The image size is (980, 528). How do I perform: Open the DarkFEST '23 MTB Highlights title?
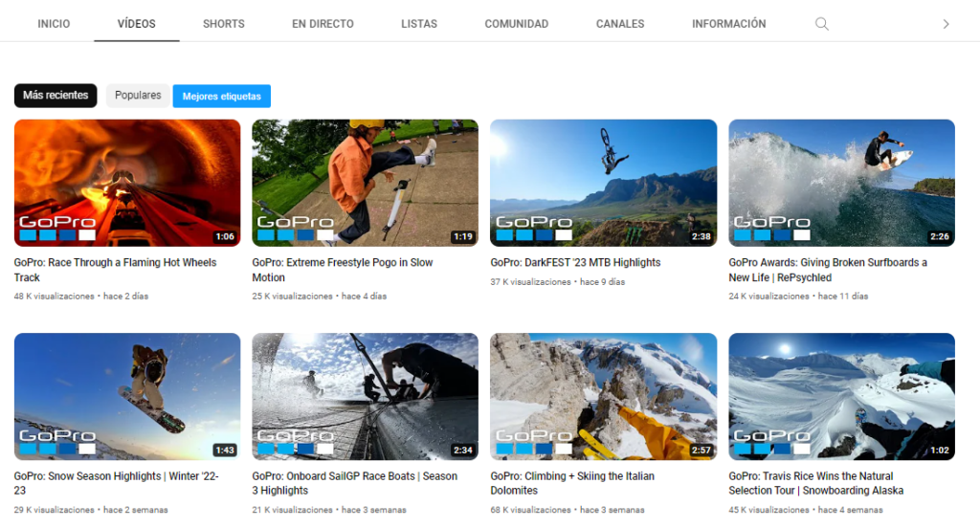tap(575, 263)
